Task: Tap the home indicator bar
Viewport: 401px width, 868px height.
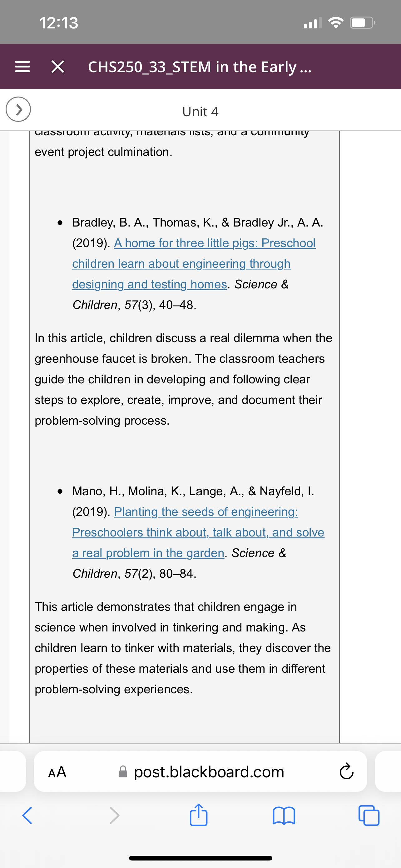Action: 200,858
